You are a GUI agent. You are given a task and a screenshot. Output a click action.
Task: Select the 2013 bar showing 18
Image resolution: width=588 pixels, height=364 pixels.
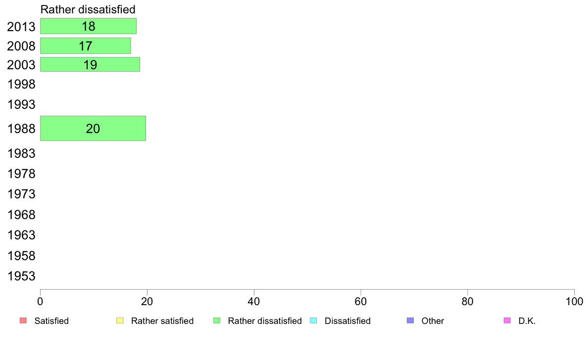pos(88,26)
